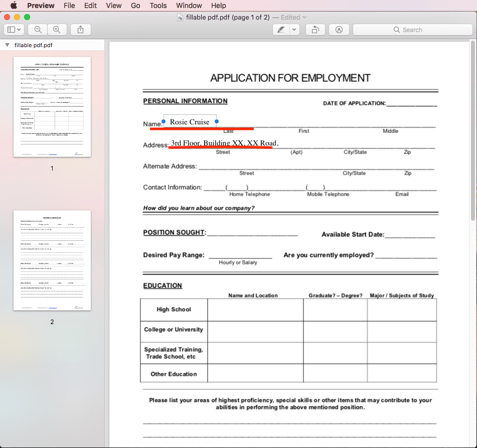Click the sidebar view options icon
The height and width of the screenshot is (448, 477).
tap(11, 29)
